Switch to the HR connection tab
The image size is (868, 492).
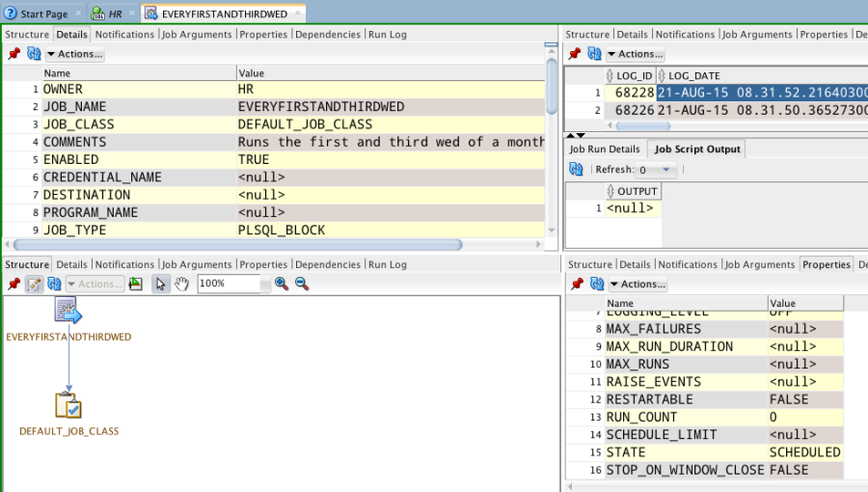tap(115, 14)
